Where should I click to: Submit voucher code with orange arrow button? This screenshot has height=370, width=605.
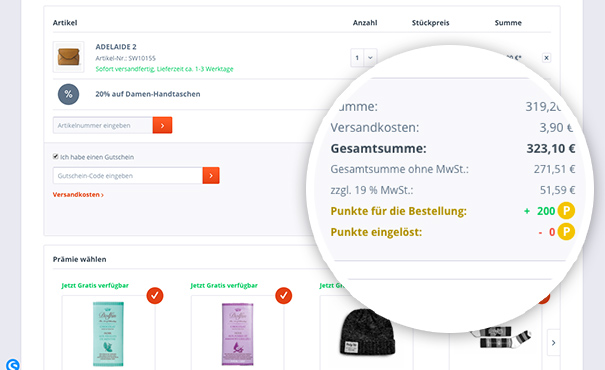[211, 176]
